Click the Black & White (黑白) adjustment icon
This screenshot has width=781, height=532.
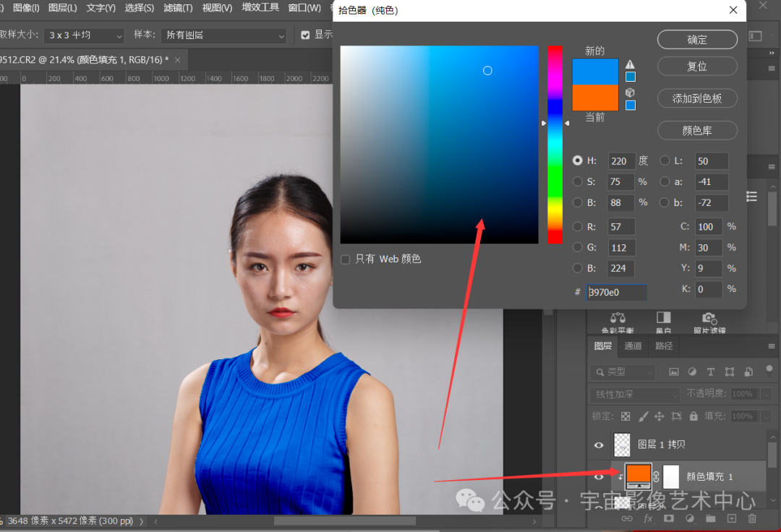click(x=663, y=317)
